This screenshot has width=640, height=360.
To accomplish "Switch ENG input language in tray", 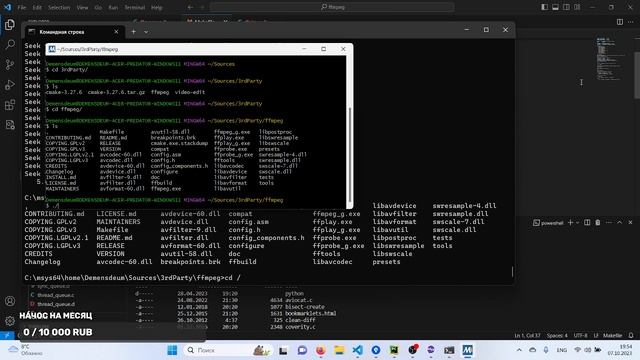I will point(562,350).
